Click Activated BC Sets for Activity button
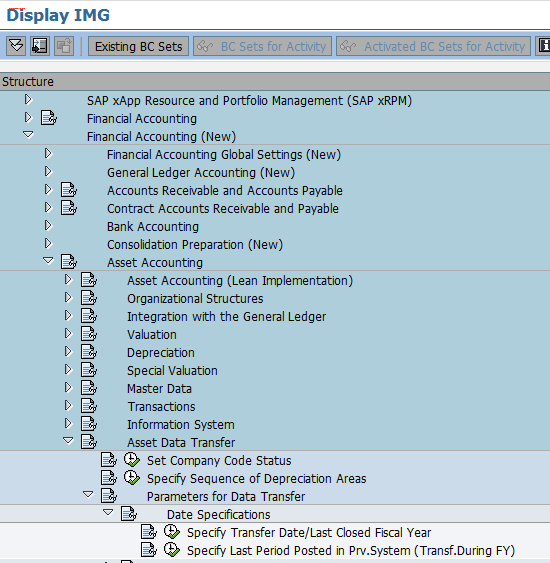The width and height of the screenshot is (550, 563). click(433, 46)
